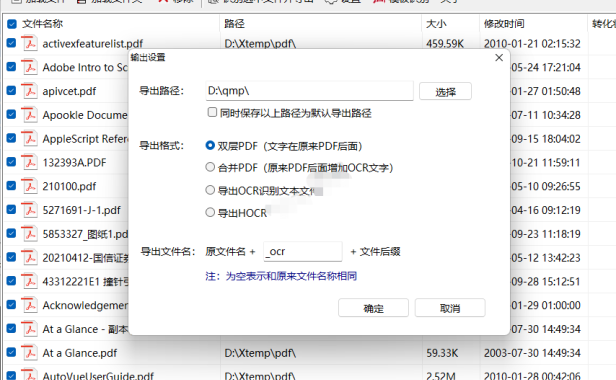Uncheck the Acknowledgement row checkbox

click(x=11, y=305)
